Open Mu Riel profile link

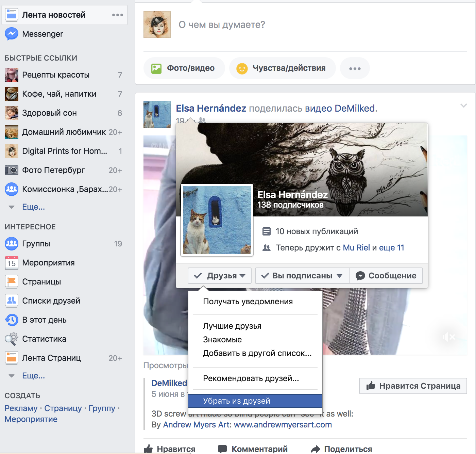point(356,248)
